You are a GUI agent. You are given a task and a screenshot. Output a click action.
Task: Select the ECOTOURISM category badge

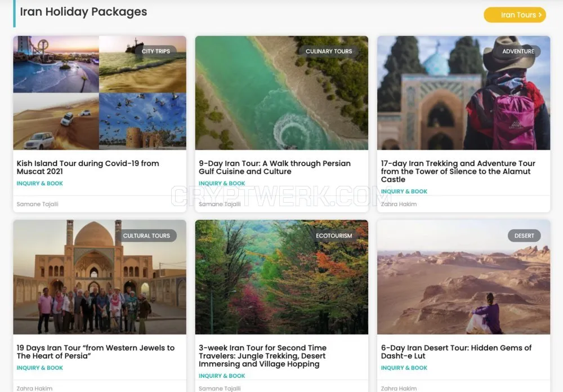point(334,235)
